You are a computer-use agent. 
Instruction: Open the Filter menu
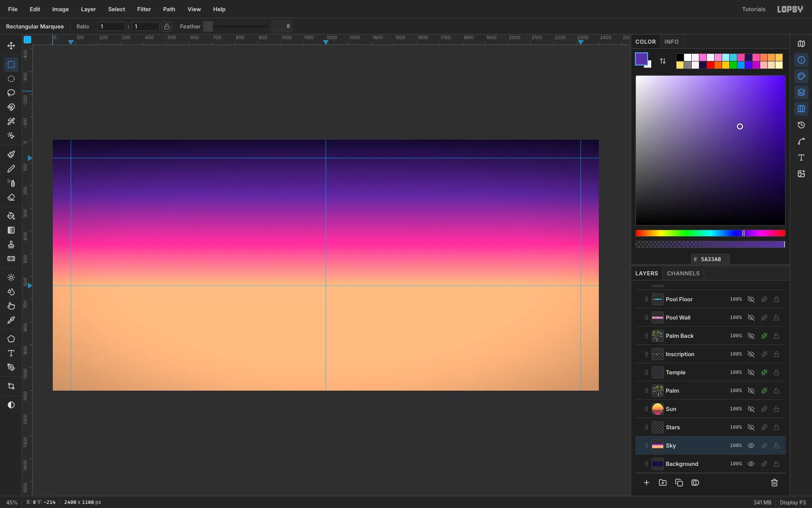pos(144,9)
